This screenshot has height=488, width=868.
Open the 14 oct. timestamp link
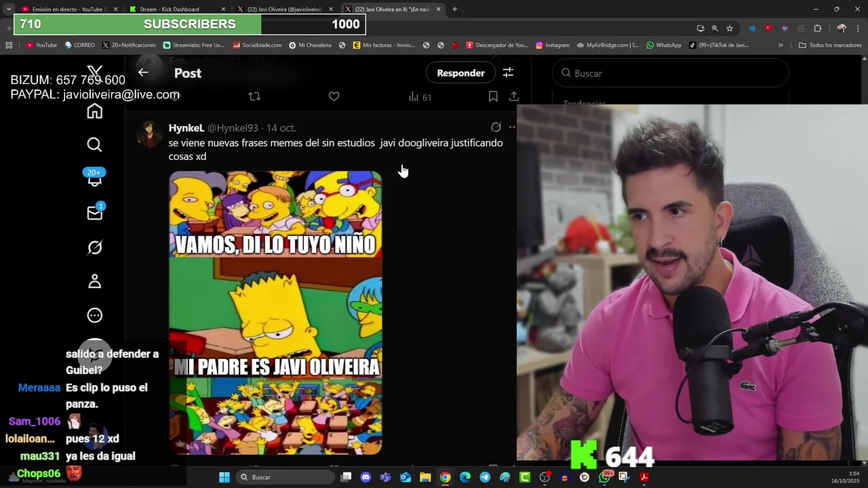coord(281,127)
